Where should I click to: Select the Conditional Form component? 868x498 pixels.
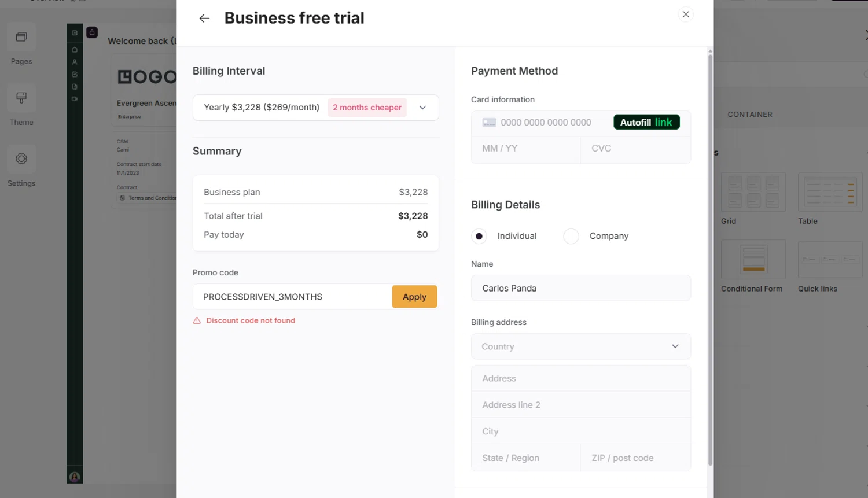click(753, 267)
